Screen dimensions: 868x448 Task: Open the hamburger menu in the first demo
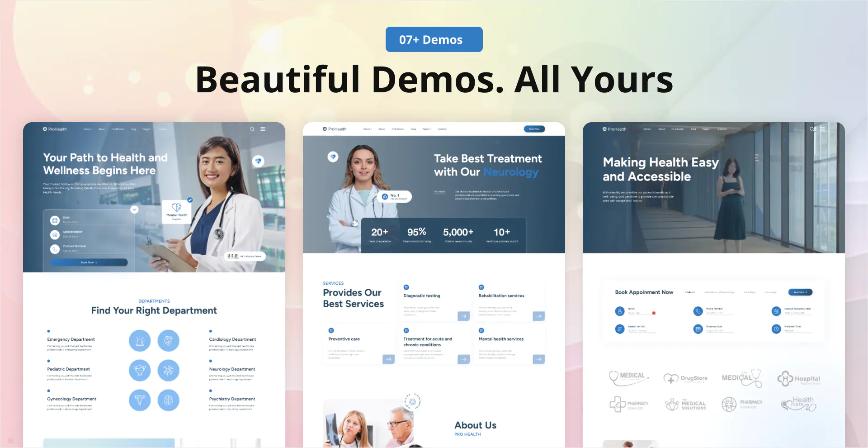tap(263, 129)
